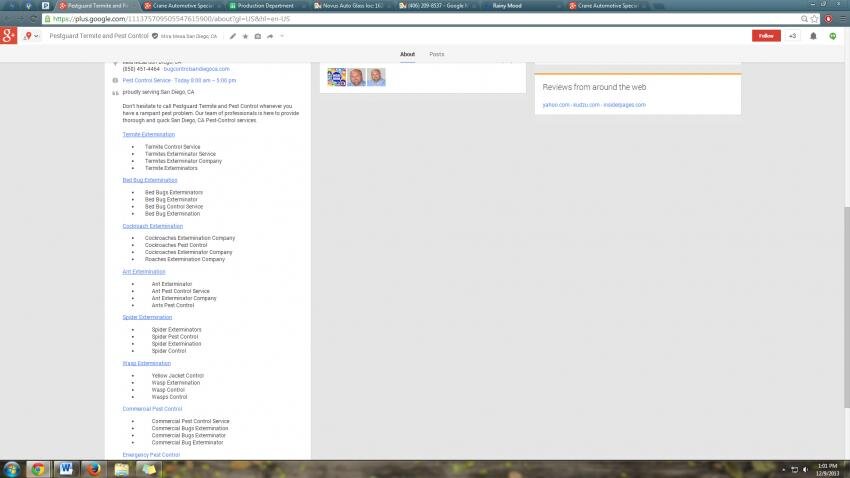Screen dimensions: 850x478
Task: Open Firefox from the taskbar
Action: (94, 469)
